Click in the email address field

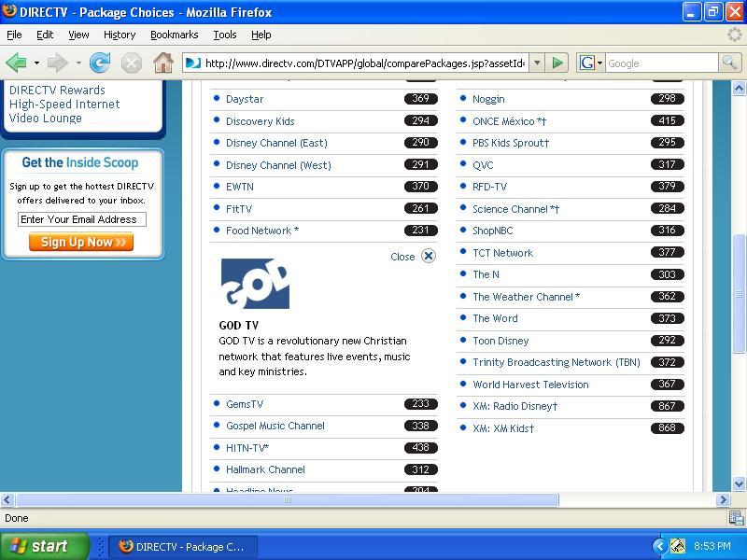(x=82, y=219)
